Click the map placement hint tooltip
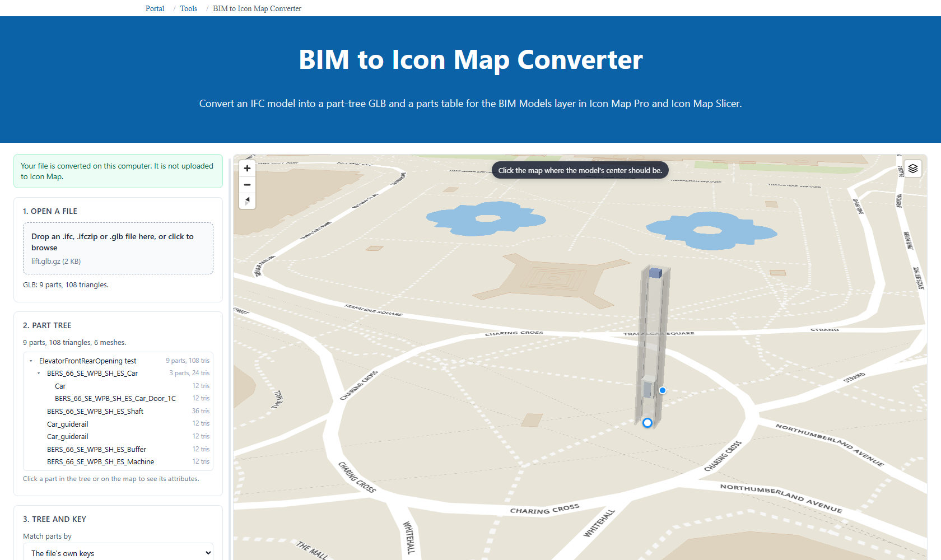The width and height of the screenshot is (941, 560). [x=580, y=170]
